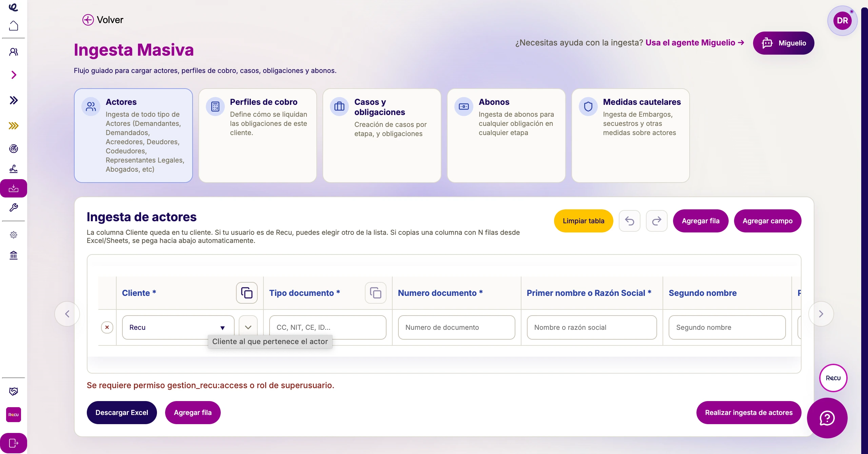
Task: Select the Casos y obligaciones card
Action: (382, 136)
